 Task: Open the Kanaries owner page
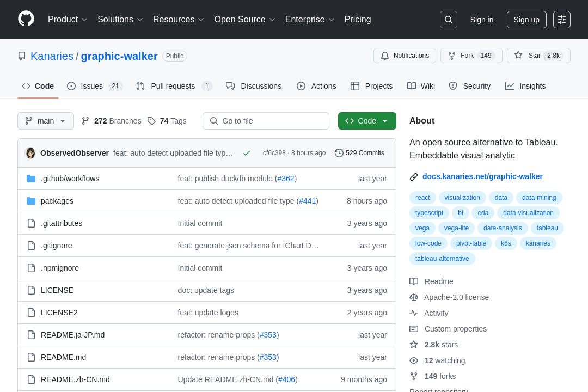click(52, 56)
